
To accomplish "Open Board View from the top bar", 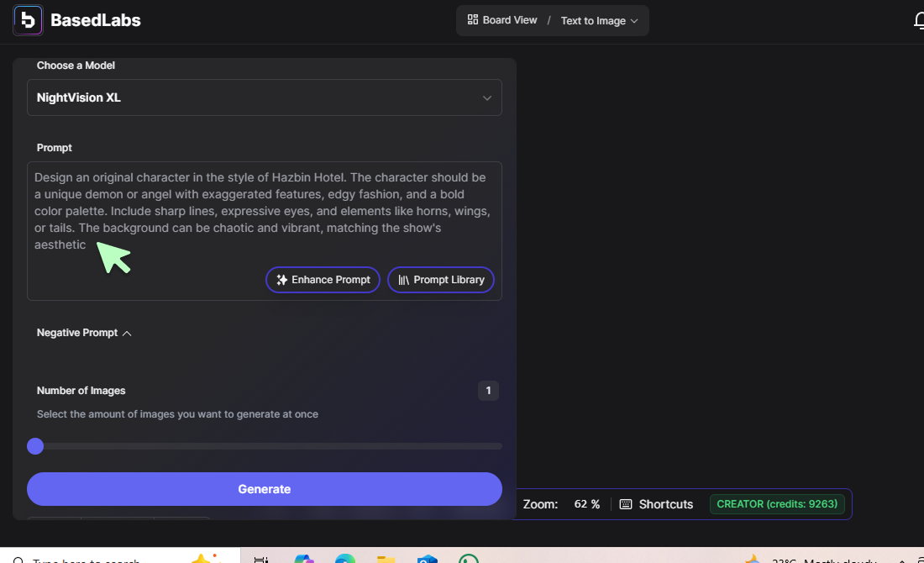I will [502, 20].
